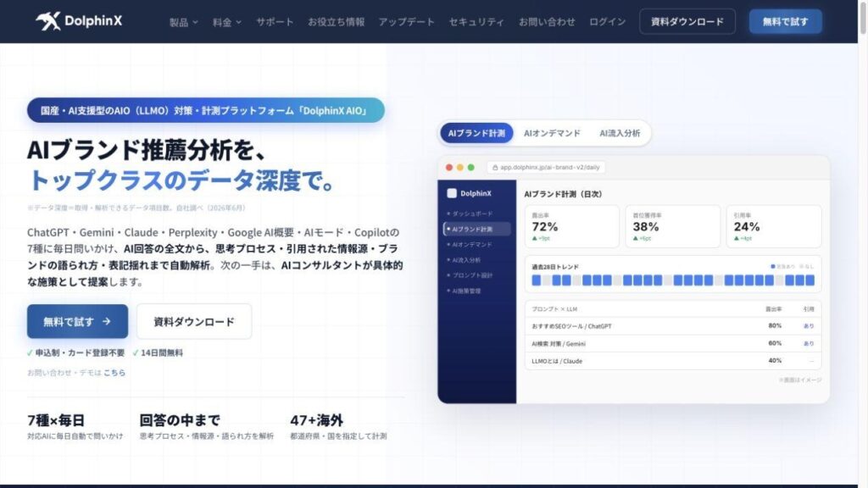Go to お問い合わせ in the navigation

pyautogui.click(x=547, y=22)
